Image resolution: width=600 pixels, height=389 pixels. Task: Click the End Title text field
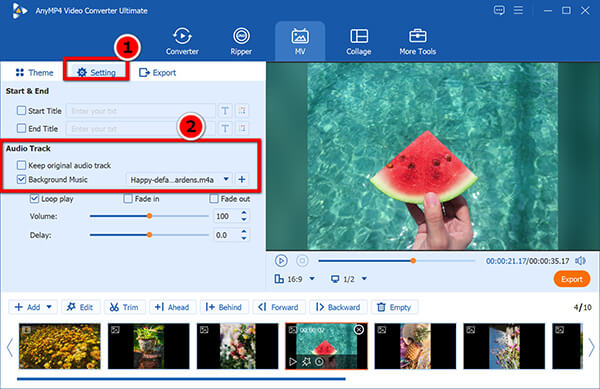click(140, 129)
